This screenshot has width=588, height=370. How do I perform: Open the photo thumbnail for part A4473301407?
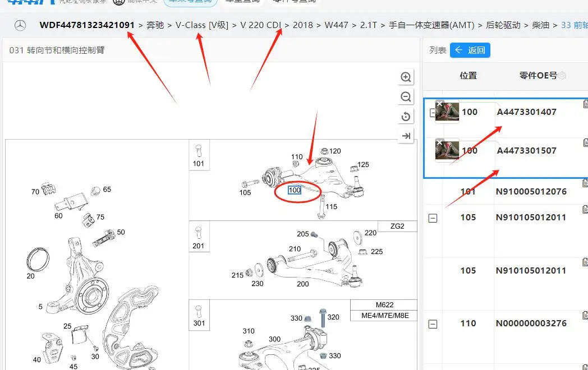447,112
